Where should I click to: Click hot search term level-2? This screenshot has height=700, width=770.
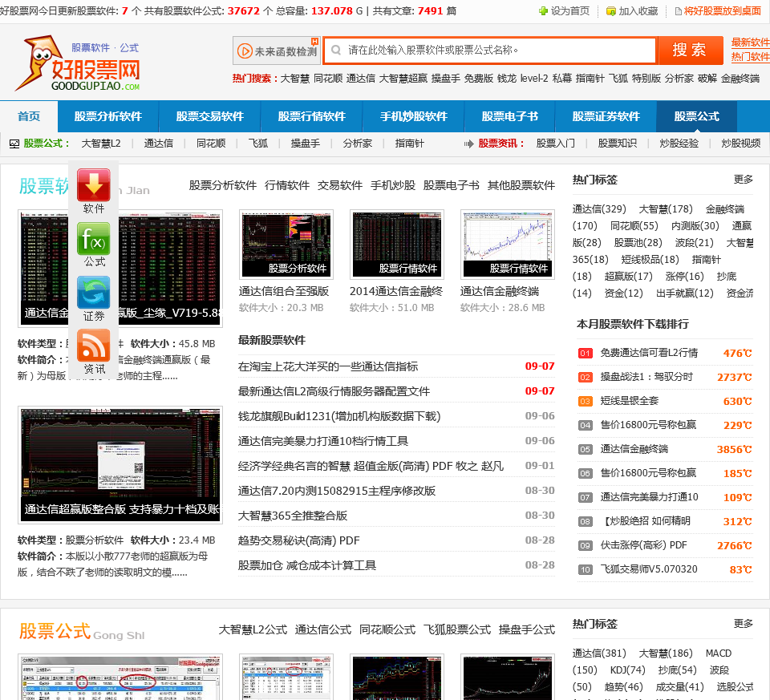coord(534,79)
